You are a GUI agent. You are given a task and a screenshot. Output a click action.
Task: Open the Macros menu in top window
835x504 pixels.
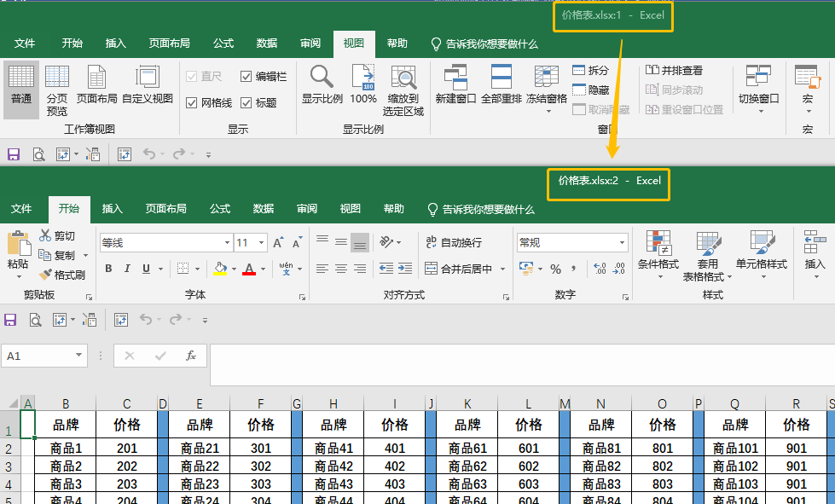click(808, 89)
